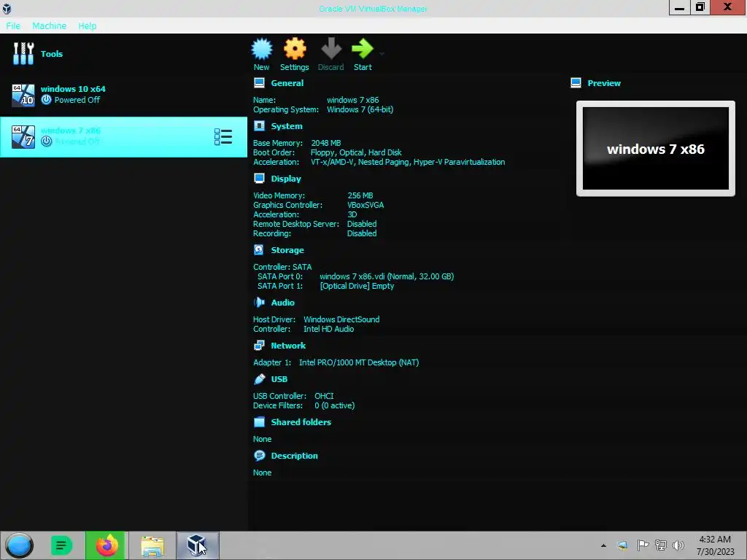747x560 pixels.
Task: Click the 256 MB video memory value
Action: pyautogui.click(x=360, y=195)
